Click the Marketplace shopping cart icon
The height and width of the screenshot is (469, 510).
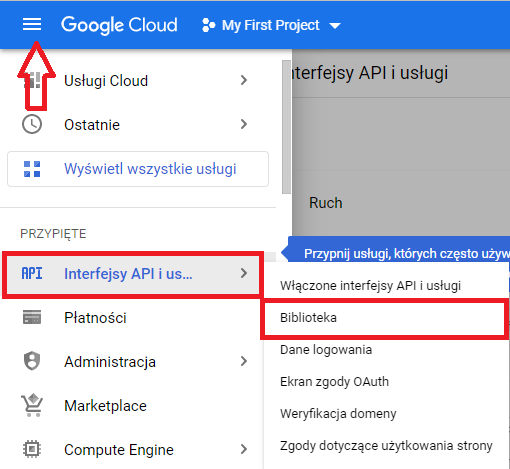tap(32, 405)
